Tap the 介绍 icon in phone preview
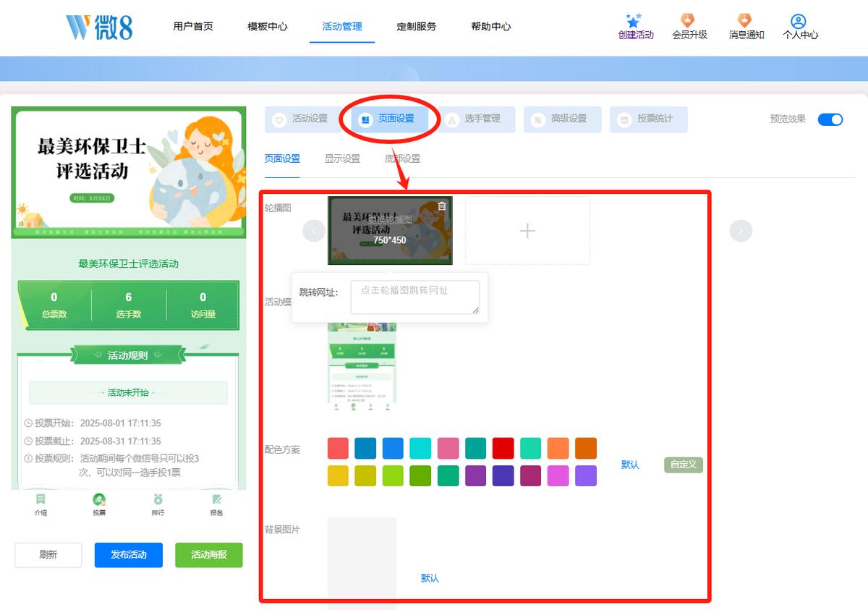Screen dimensions: 868x610 tap(41, 504)
